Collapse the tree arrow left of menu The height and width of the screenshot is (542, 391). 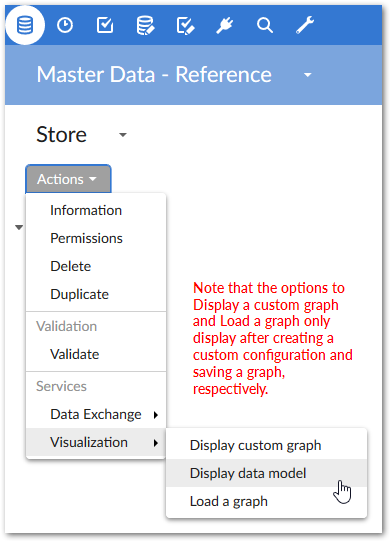point(19,227)
